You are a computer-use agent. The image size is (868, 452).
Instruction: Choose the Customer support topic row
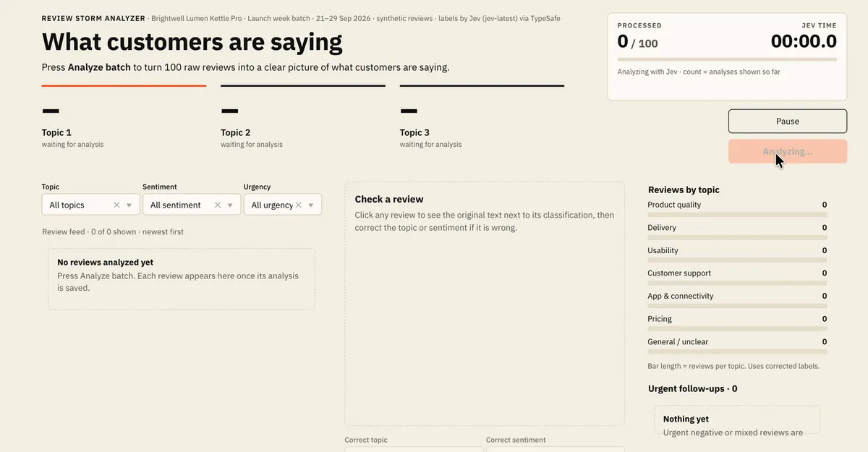pos(737,277)
